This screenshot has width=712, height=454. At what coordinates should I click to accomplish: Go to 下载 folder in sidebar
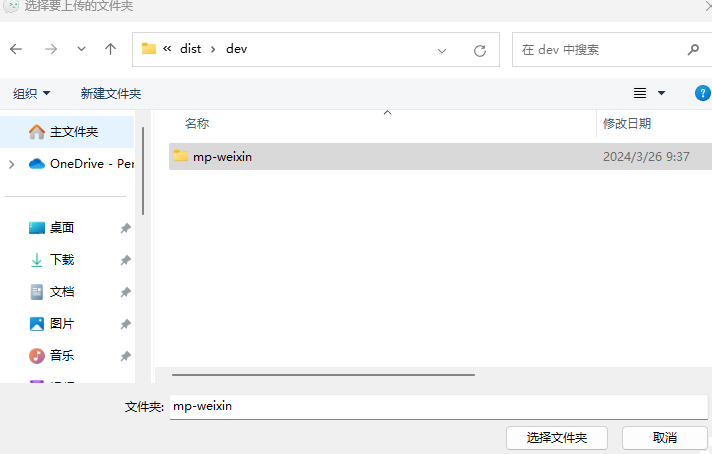[x=51, y=260]
